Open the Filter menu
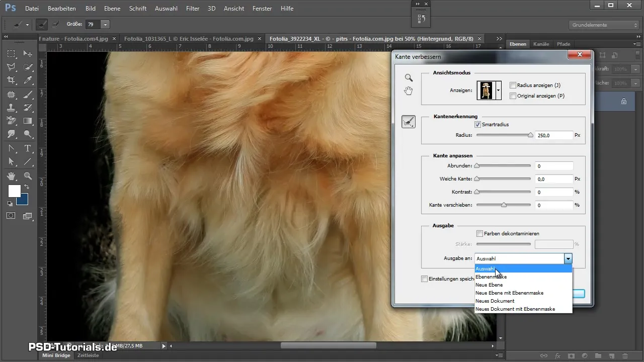644x362 pixels. tap(192, 9)
